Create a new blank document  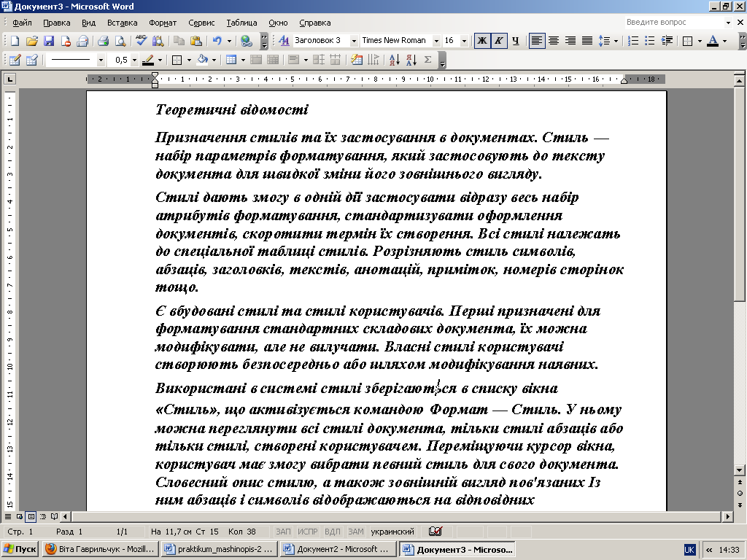[x=15, y=41]
